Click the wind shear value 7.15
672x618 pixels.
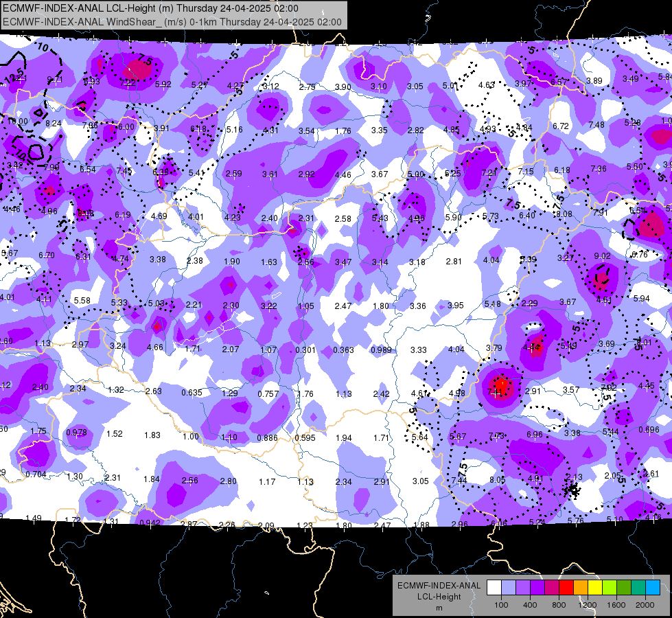[x=526, y=171]
